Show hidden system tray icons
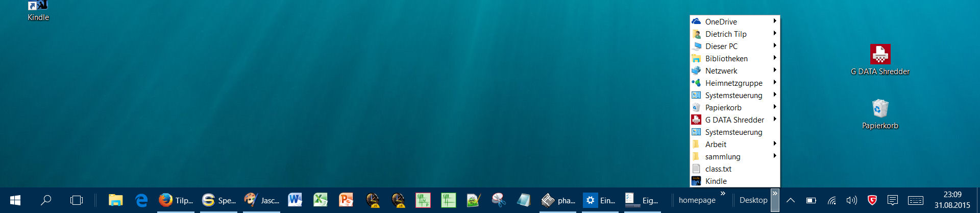The height and width of the screenshot is (213, 980). point(790,200)
